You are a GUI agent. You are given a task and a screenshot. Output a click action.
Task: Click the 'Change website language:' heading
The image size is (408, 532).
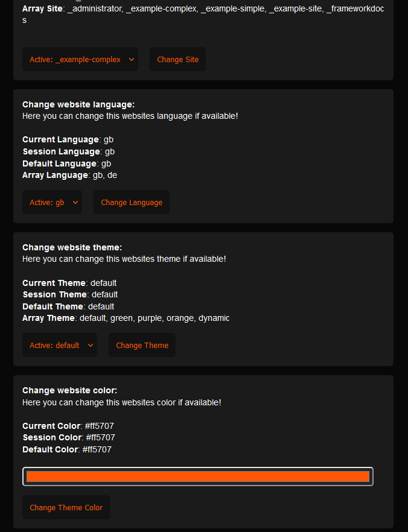tap(78, 104)
